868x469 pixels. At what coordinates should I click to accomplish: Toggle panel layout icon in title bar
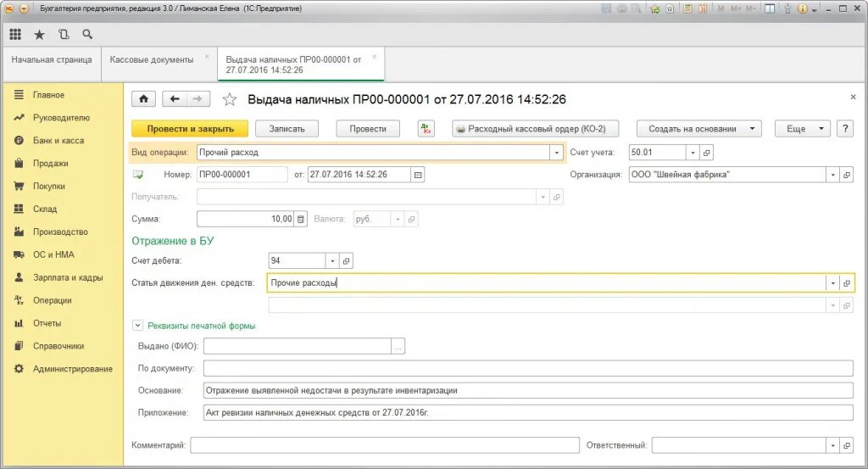click(x=770, y=8)
